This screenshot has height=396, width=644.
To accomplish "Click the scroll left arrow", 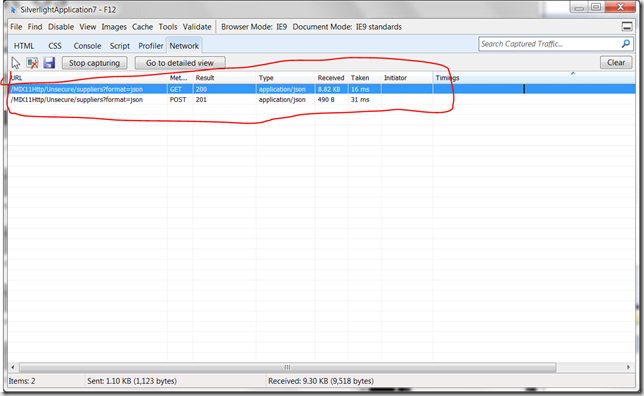I will (13, 367).
